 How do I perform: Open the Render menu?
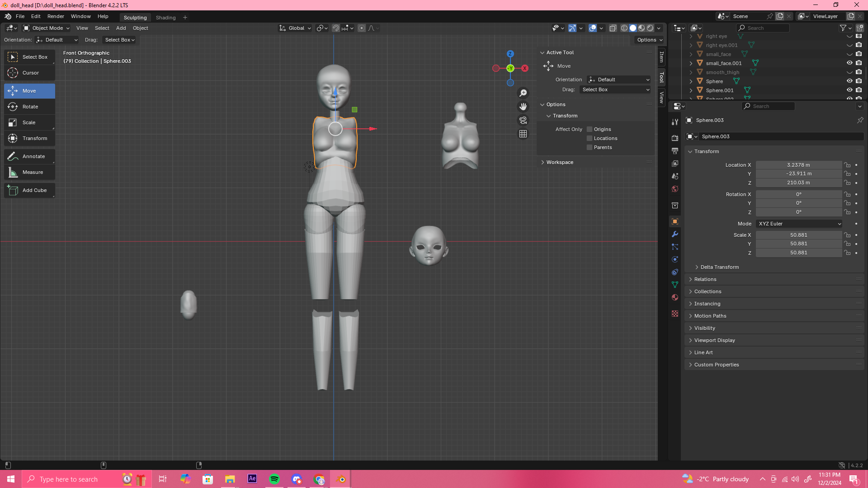[x=56, y=16]
